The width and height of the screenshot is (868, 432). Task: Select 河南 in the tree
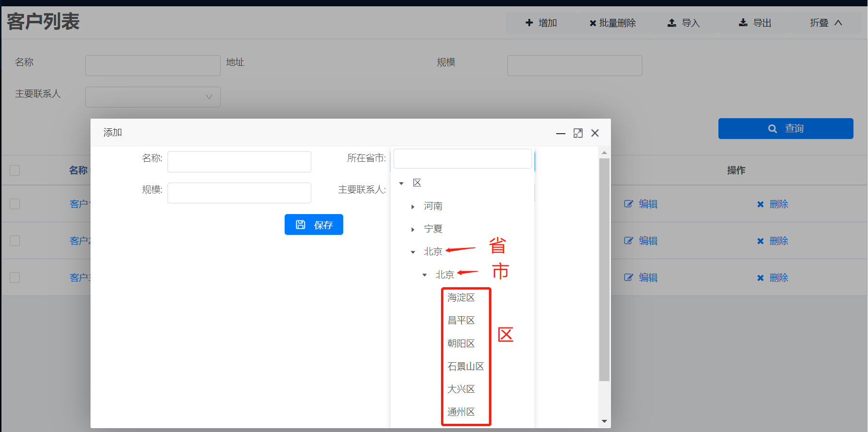433,206
